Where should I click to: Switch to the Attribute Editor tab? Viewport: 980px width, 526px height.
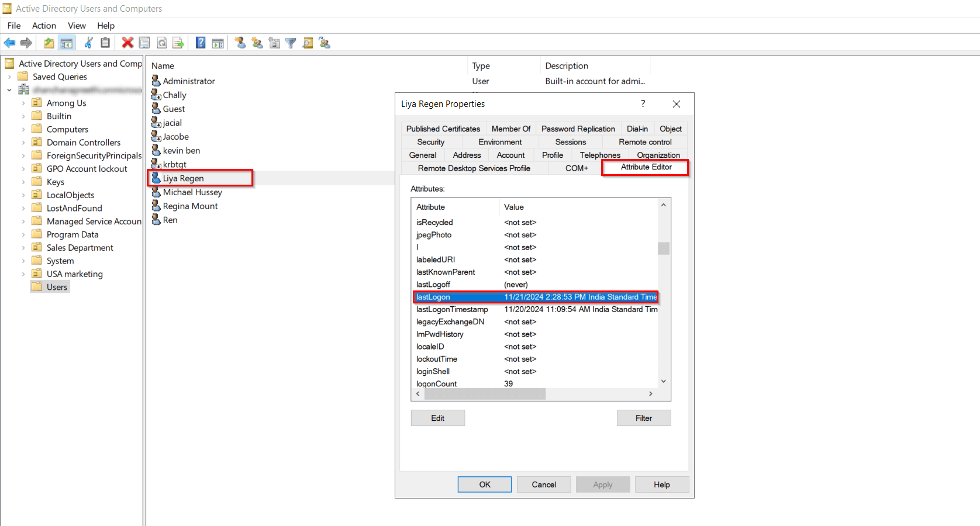645,167
